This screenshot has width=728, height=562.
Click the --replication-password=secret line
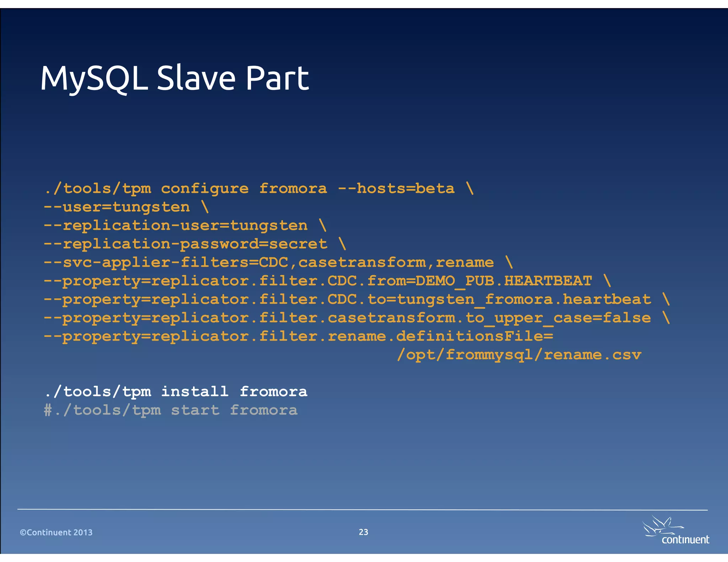[194, 244]
